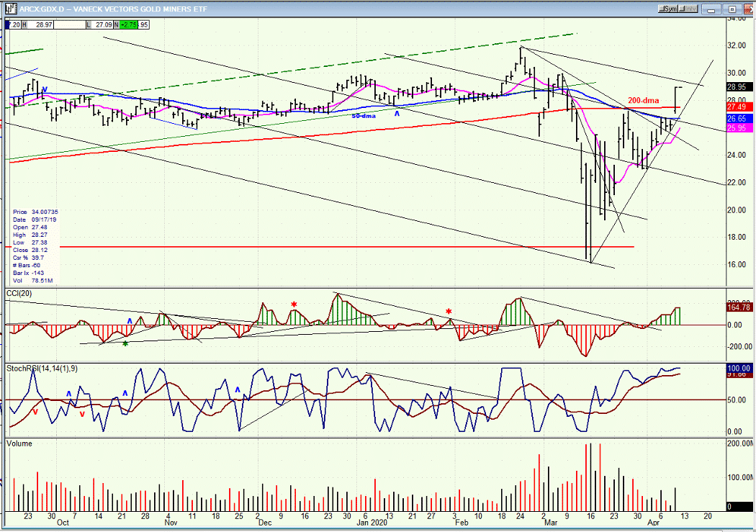Viewport: 756px width, 532px height.
Task: Click the CCI value tag 164.78
Action: tap(738, 307)
